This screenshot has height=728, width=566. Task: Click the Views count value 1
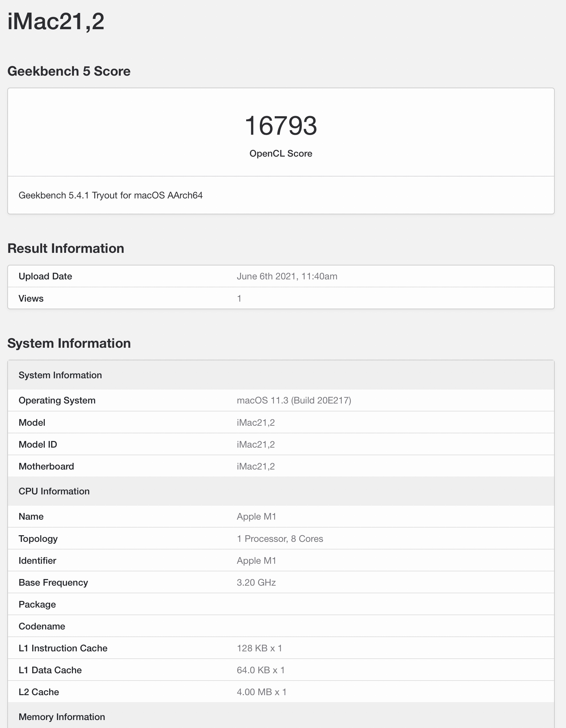[x=239, y=298]
